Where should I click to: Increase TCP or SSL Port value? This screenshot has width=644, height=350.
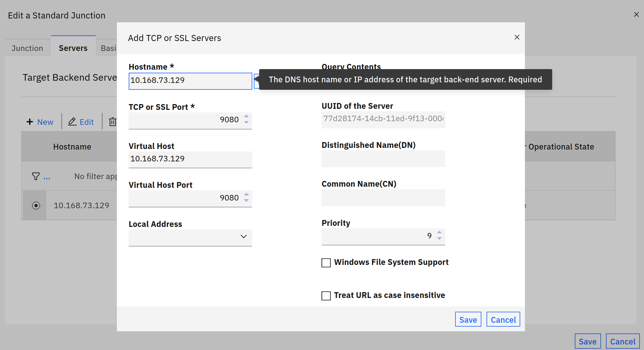click(246, 116)
